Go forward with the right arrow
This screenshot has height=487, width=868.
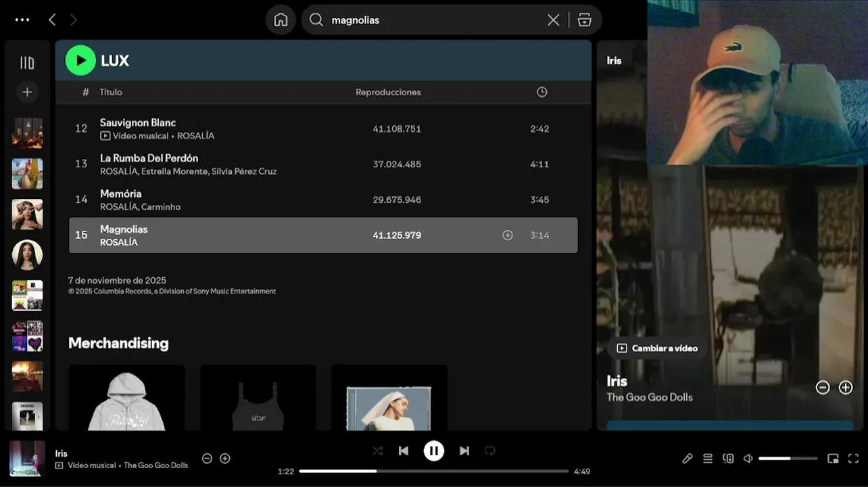click(73, 20)
